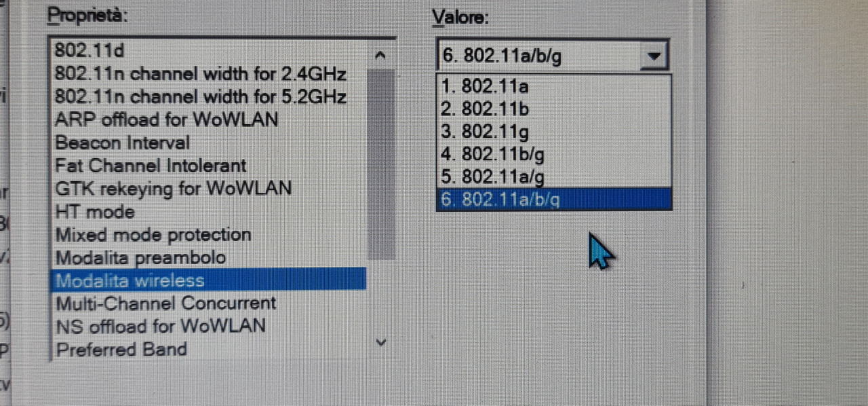Image resolution: width=868 pixels, height=406 pixels.
Task: Click the property list scrollbar thumb
Action: pos(381,163)
